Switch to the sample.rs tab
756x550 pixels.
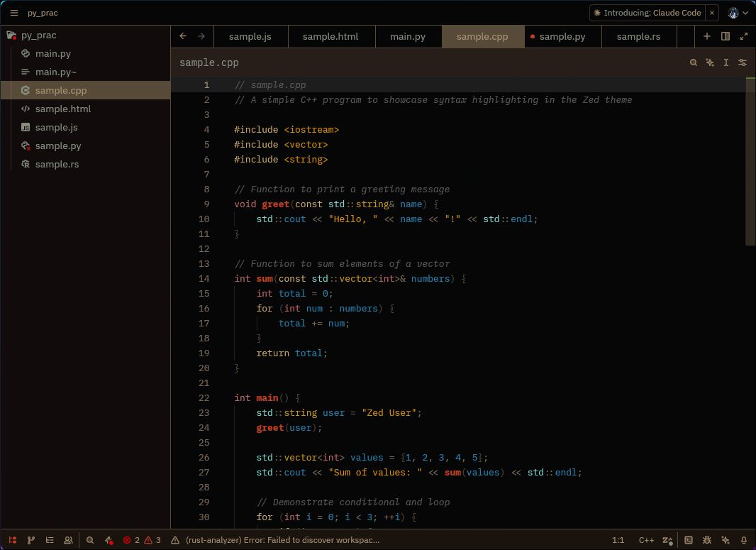pos(639,37)
